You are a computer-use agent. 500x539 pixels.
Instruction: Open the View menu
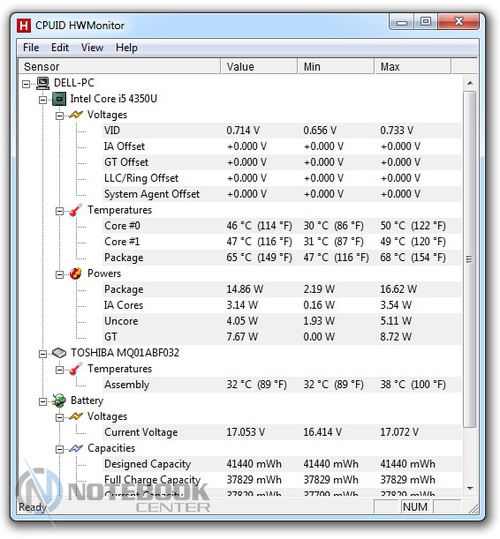92,47
